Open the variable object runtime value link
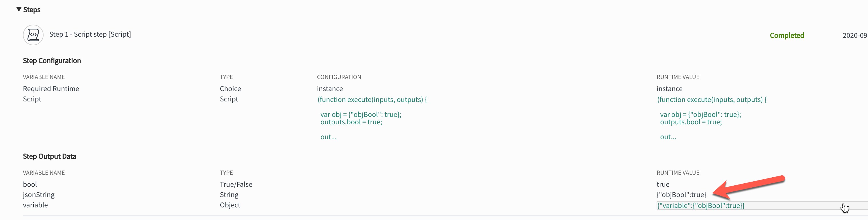Viewport: 868px width, 220px height. tap(700, 205)
